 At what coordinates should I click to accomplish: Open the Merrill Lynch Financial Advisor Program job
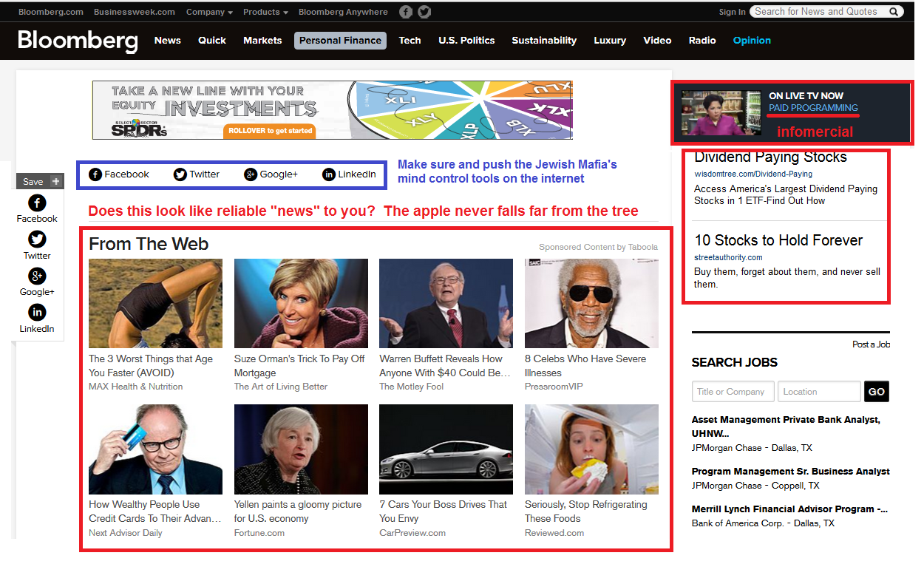(789, 509)
